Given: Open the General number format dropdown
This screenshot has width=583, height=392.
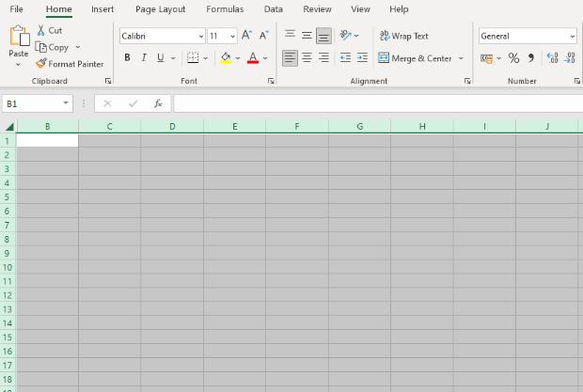Looking at the screenshot, I should 573,37.
